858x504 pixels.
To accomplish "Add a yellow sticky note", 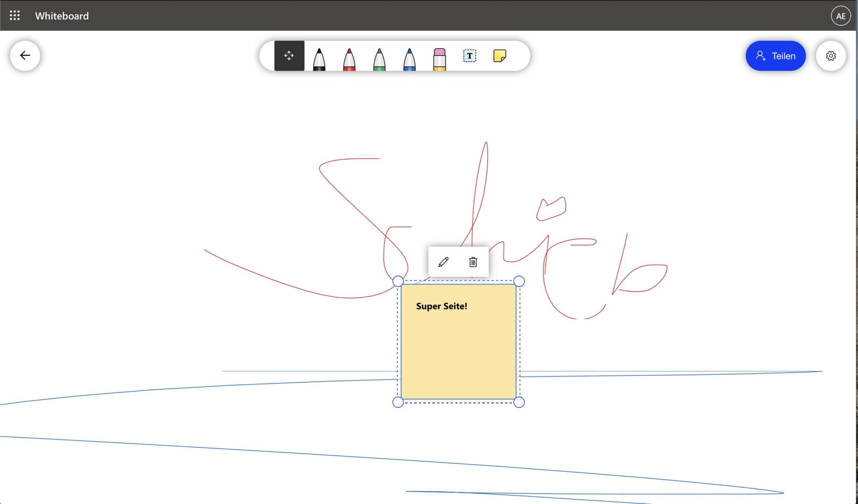I will pos(499,56).
